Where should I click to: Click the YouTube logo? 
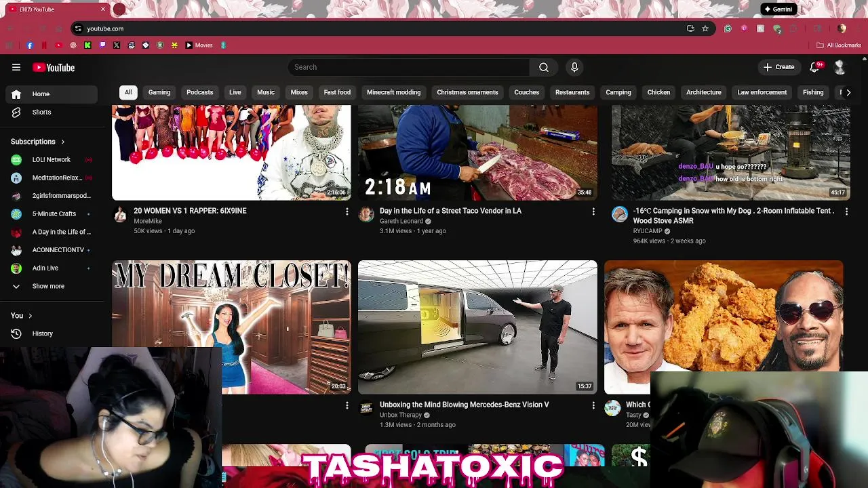(x=54, y=67)
